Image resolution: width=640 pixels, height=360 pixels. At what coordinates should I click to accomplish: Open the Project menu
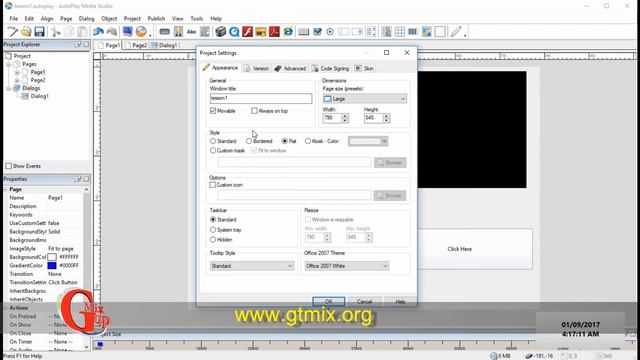(x=132, y=18)
